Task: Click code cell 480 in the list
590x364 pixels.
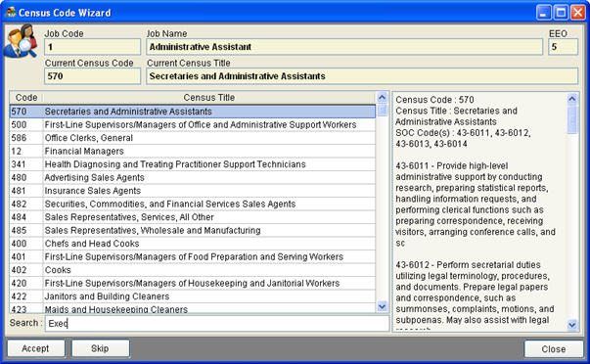Action: coord(26,177)
